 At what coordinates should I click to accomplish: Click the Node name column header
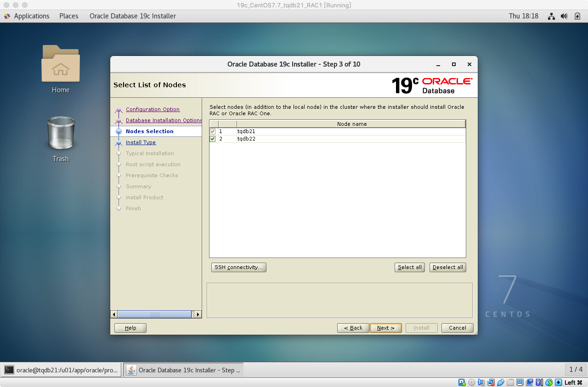coord(351,124)
